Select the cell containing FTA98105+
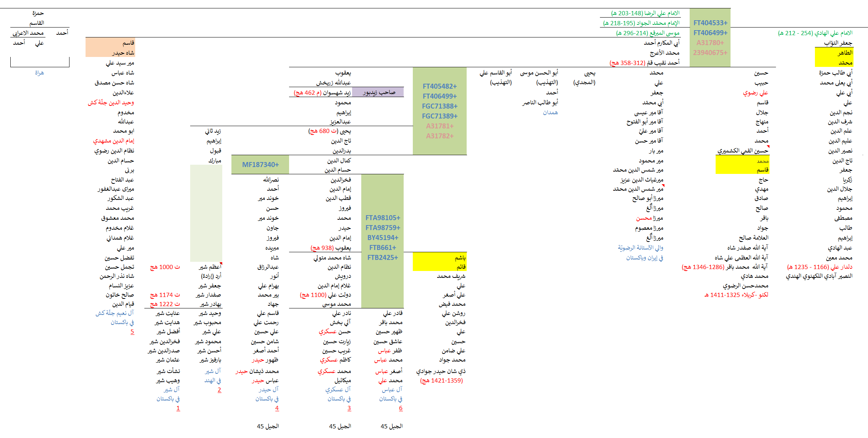Screen dimensions: 868x438 [x=383, y=218]
